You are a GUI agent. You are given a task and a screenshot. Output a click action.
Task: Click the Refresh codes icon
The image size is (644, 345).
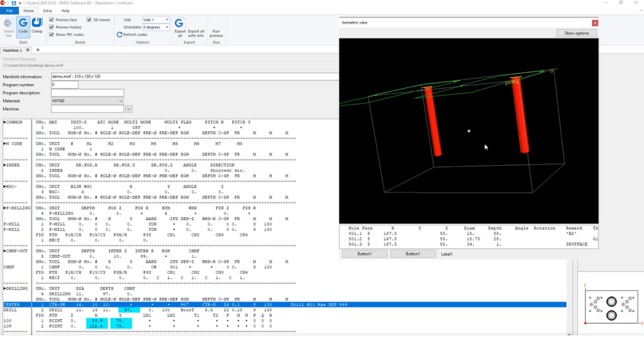119,35
